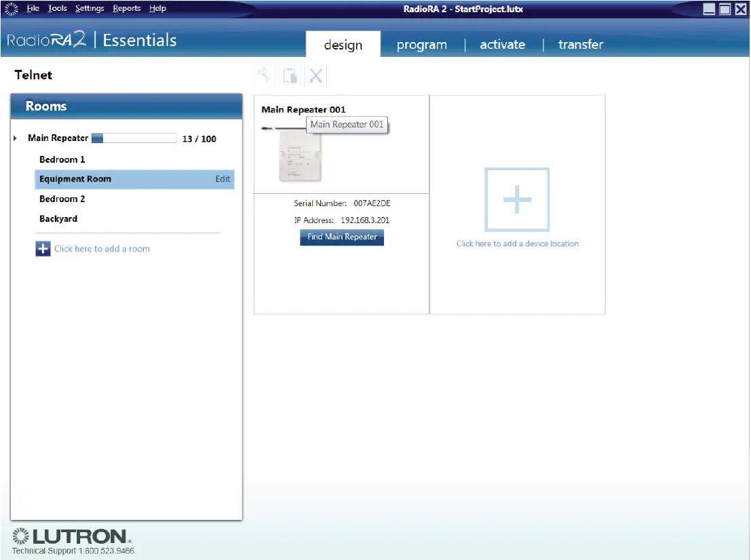Click IP address 192.168.3.201

[x=365, y=220]
